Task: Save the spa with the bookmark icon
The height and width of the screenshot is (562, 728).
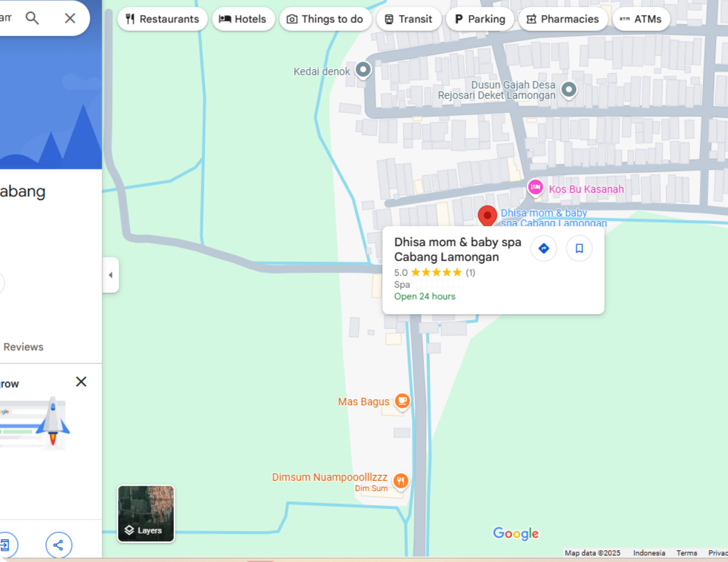Action: [x=579, y=248]
